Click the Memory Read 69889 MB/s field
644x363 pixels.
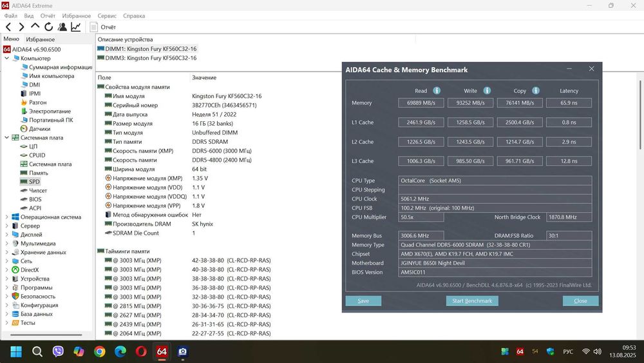(421, 103)
